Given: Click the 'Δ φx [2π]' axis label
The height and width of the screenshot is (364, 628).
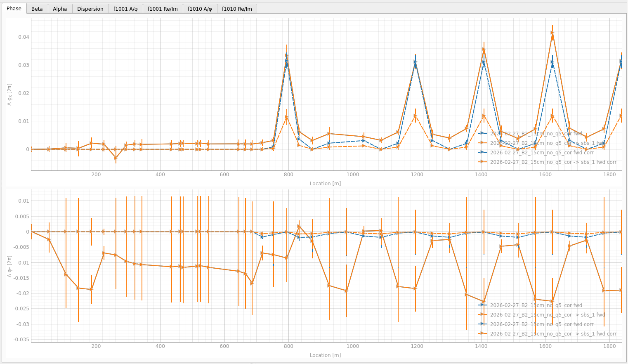Looking at the screenshot, I should pyautogui.click(x=9, y=95).
